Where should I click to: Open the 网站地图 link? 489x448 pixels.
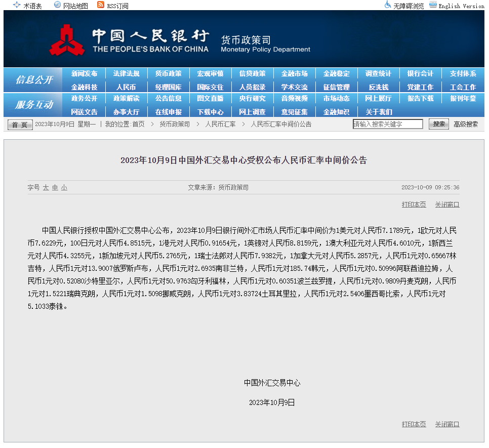(75, 6)
